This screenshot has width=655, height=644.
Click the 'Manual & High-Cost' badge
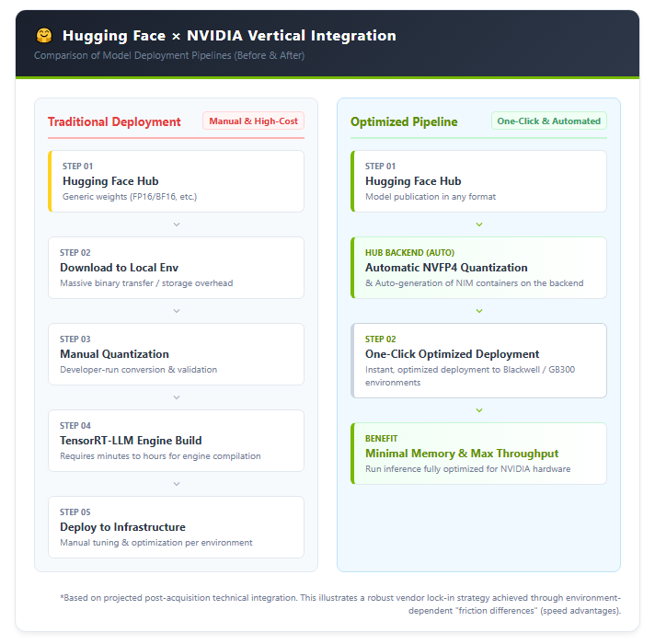pos(254,121)
